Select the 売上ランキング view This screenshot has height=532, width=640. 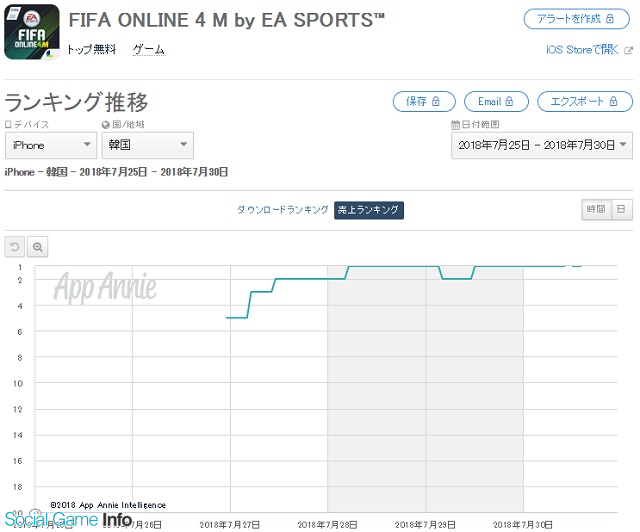click(369, 210)
